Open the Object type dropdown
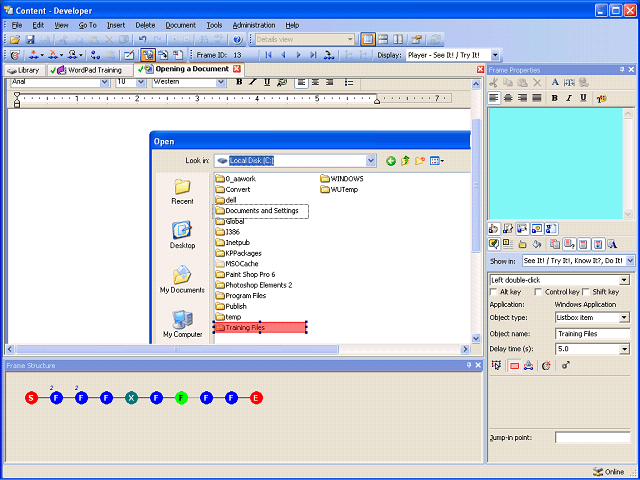 pyautogui.click(x=624, y=318)
